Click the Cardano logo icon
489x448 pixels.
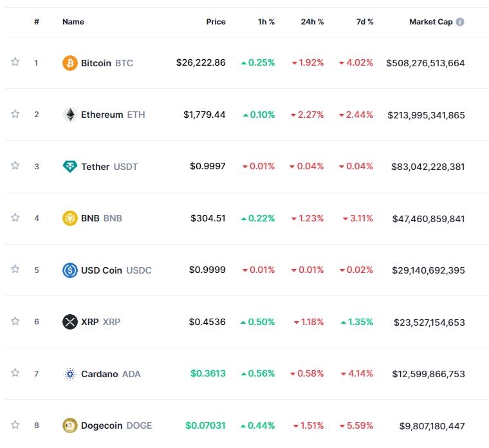pos(69,374)
